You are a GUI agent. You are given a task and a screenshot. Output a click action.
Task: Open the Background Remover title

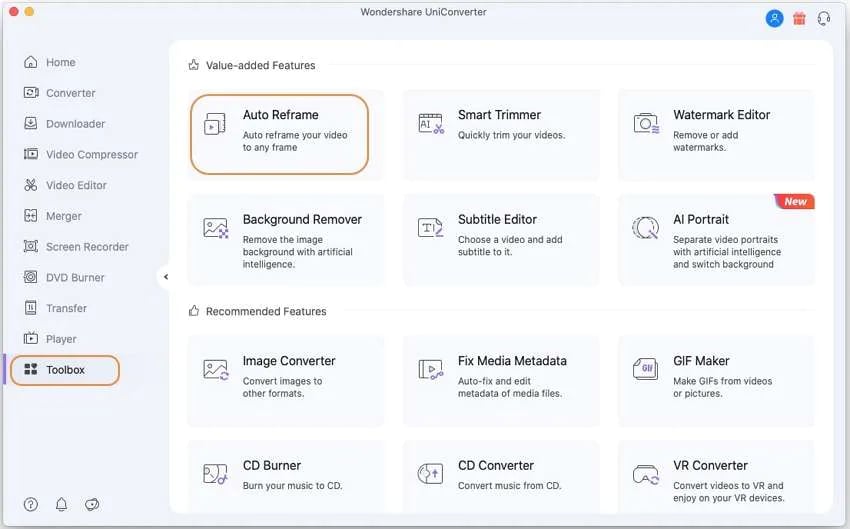[x=302, y=220]
